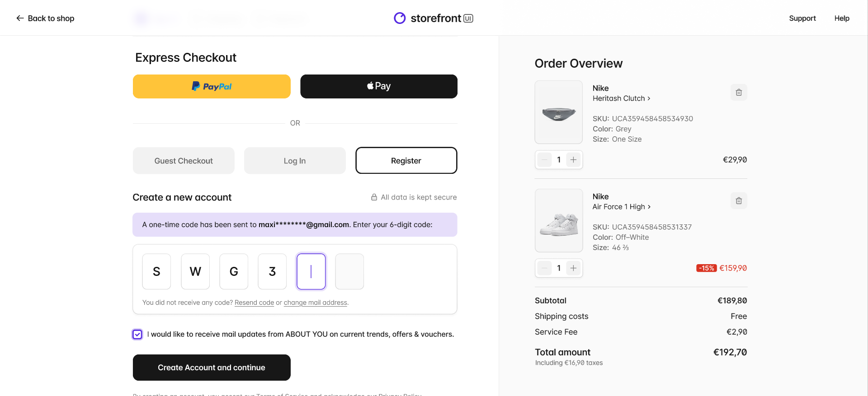Decrease Heritash Clutch quantity with minus
This screenshot has width=868, height=396.
(544, 160)
